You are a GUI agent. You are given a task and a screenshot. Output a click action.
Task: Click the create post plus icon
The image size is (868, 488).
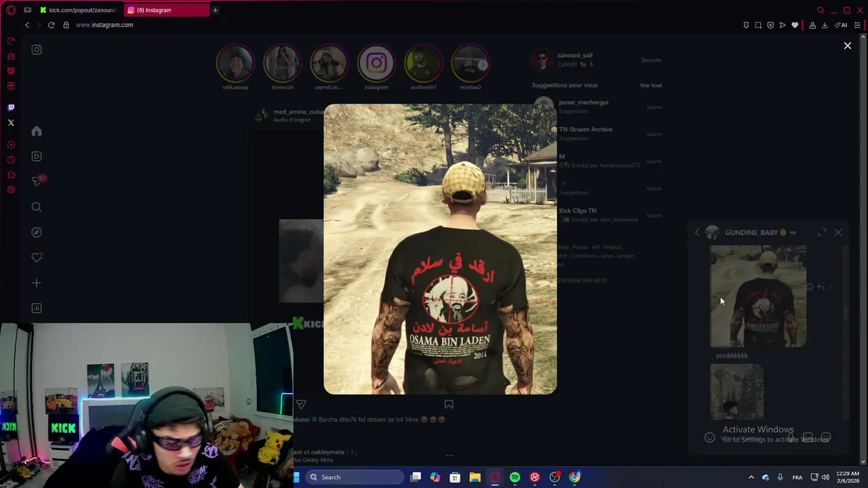tap(37, 283)
